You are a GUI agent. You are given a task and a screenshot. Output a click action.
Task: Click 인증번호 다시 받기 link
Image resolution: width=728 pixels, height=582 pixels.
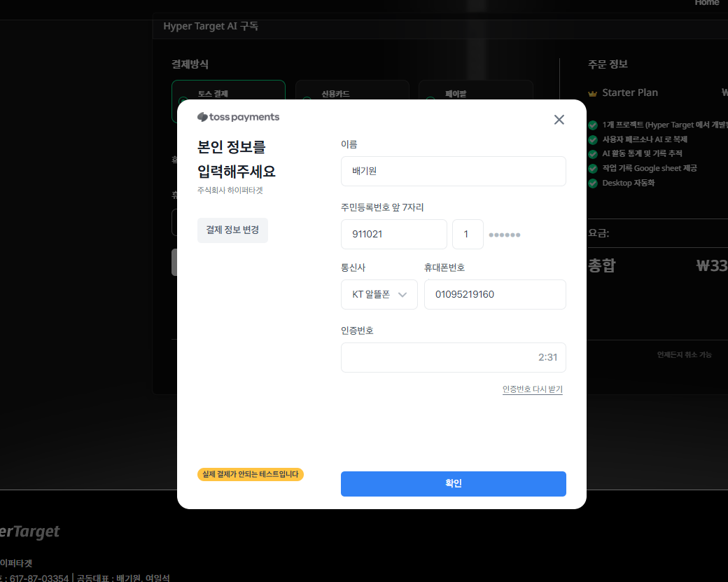(532, 389)
